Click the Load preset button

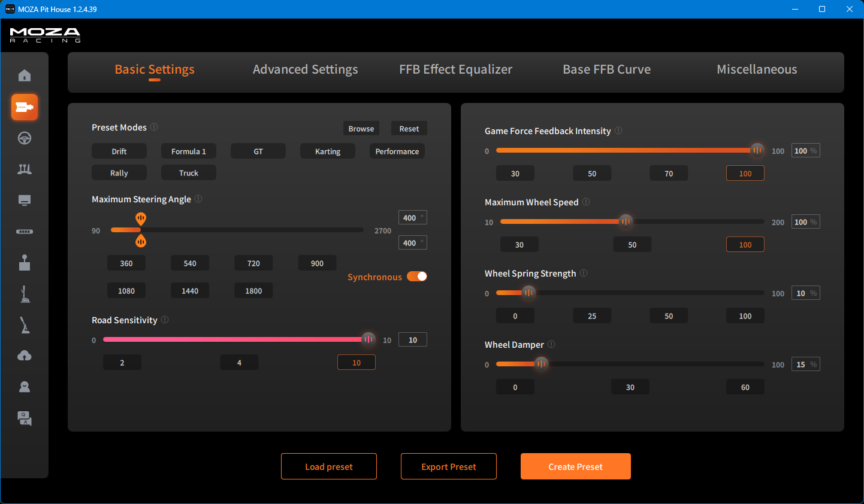pos(329,466)
